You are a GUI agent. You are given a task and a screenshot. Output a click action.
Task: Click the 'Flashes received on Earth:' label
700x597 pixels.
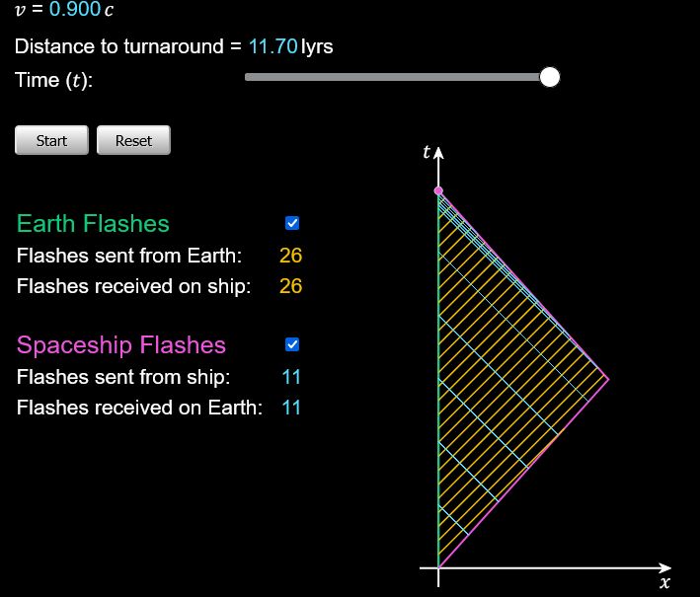[x=140, y=408]
